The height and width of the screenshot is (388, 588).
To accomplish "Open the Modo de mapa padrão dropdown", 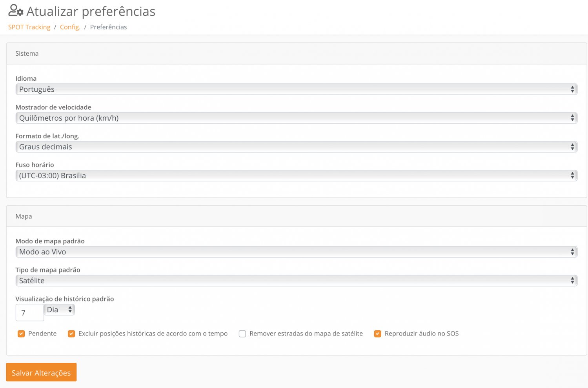I will 296,252.
